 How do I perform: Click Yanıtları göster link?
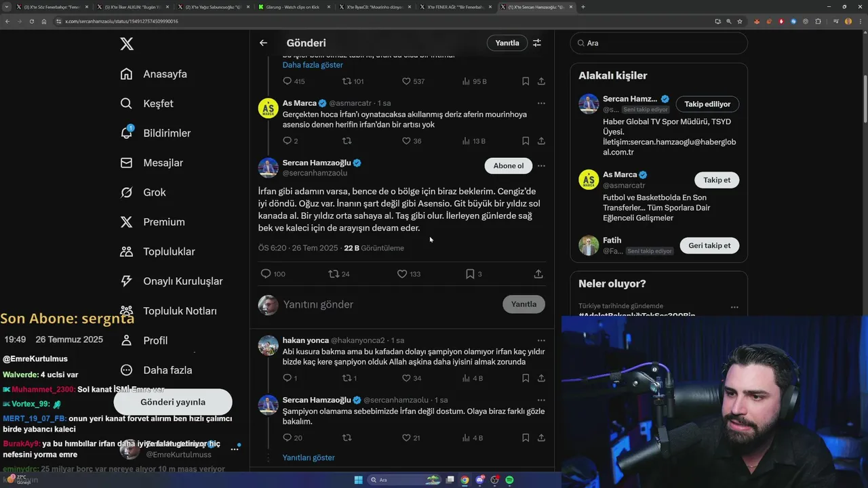(309, 457)
